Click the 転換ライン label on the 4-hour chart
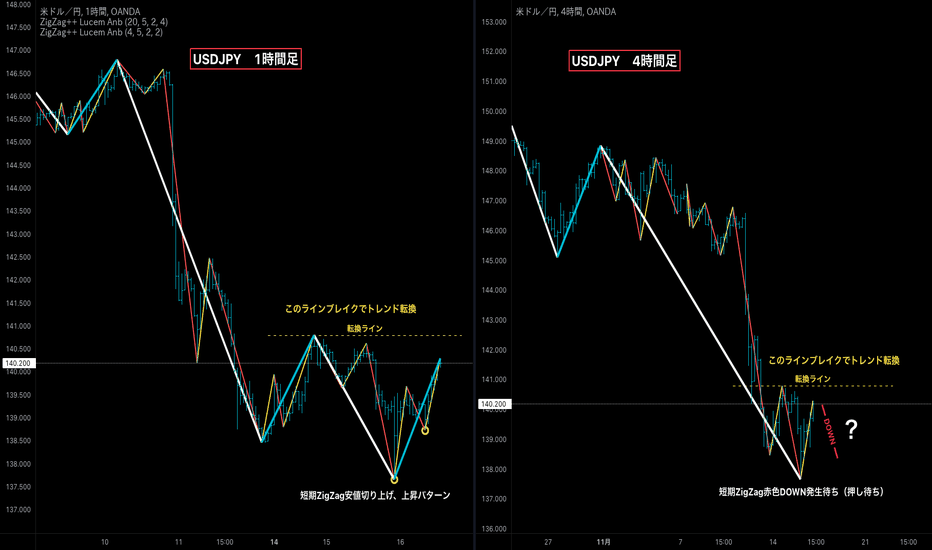This screenshot has height=550, width=932. coord(813,379)
